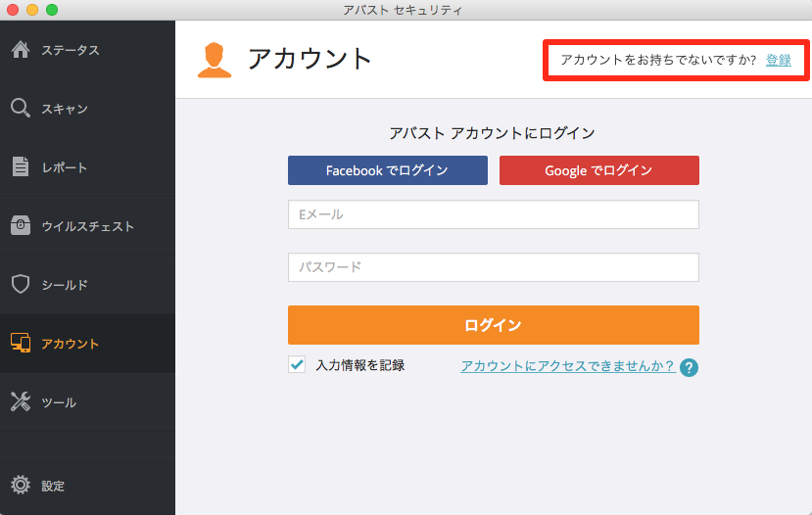
Task: Click the gear icon beside 設定
Action: [x=21, y=485]
